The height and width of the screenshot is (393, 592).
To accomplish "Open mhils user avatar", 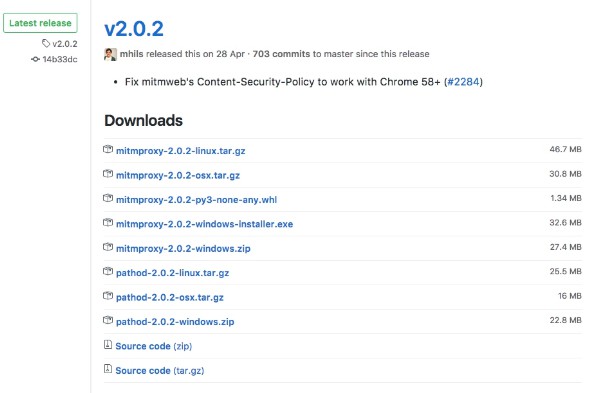I will point(110,54).
